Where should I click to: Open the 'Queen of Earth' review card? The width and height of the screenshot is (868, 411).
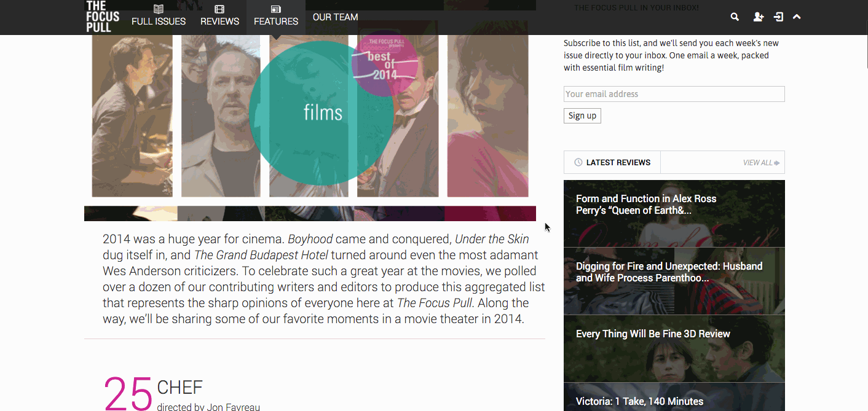674,213
